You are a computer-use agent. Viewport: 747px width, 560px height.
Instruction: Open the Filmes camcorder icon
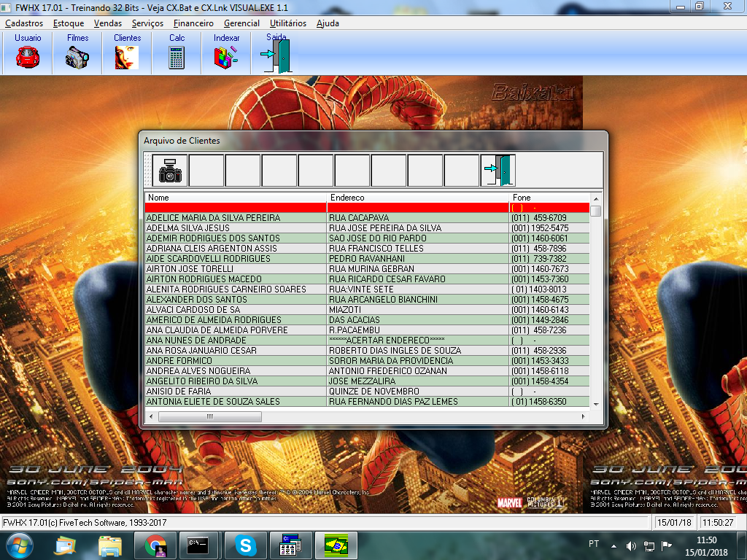[x=77, y=57]
